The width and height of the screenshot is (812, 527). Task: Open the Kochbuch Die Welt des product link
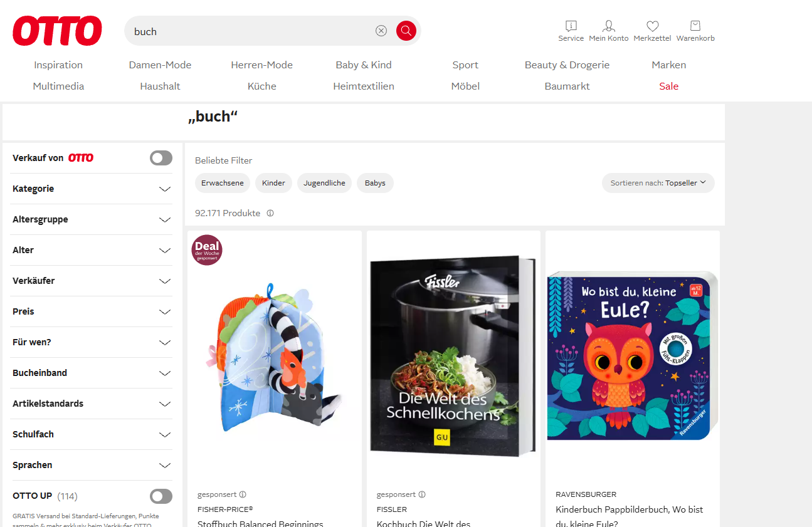tap(423, 523)
